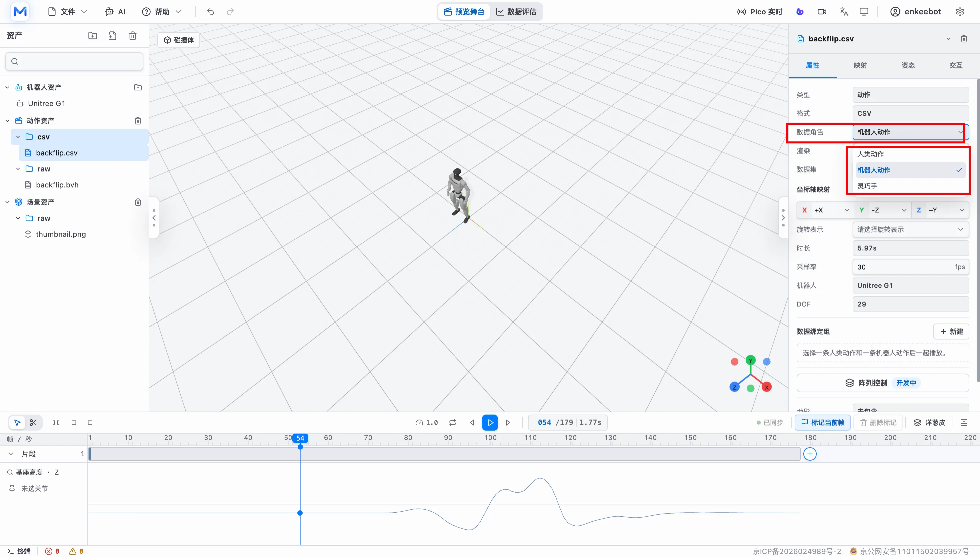The image size is (980, 557).
Task: Click the monitor display icon
Action: 864,12
